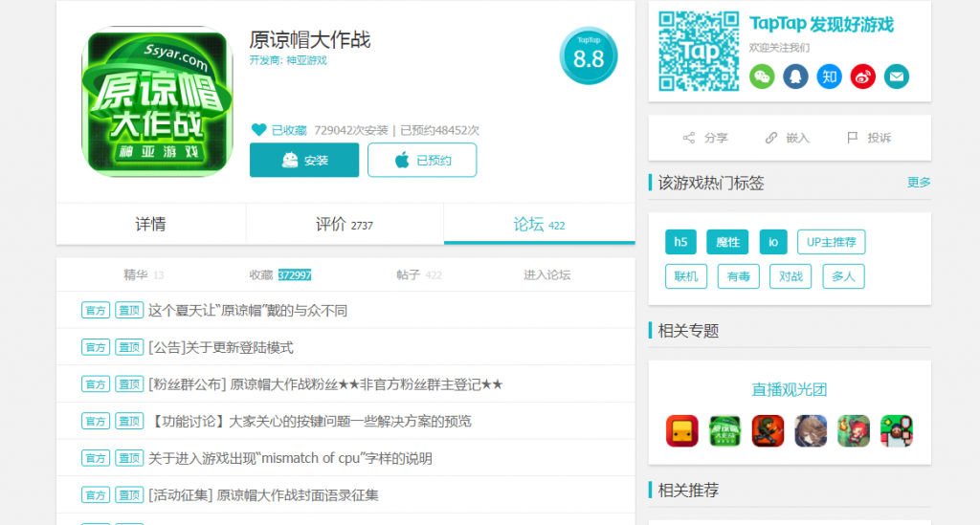Open the anime girl game icon
980x525 pixels.
pos(811,430)
